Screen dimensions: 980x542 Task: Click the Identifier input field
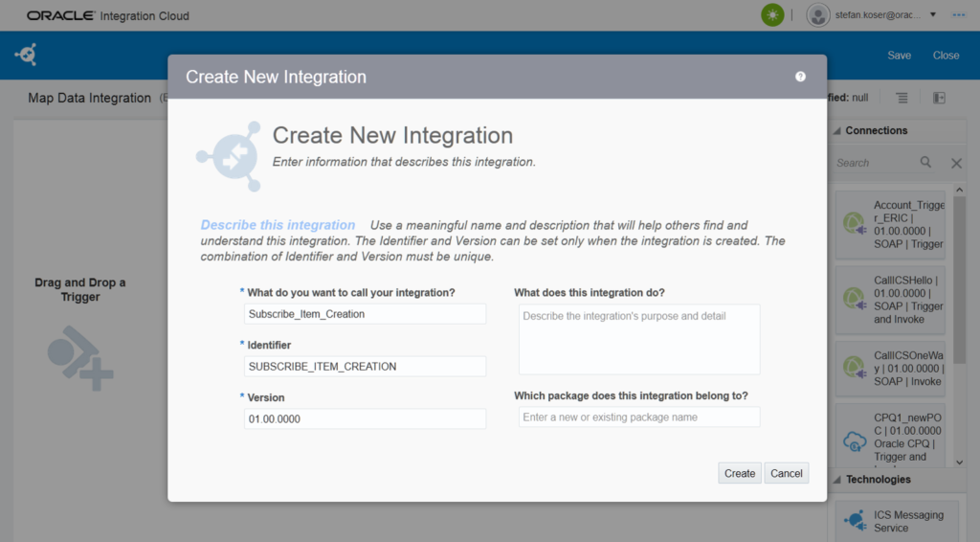click(x=365, y=367)
